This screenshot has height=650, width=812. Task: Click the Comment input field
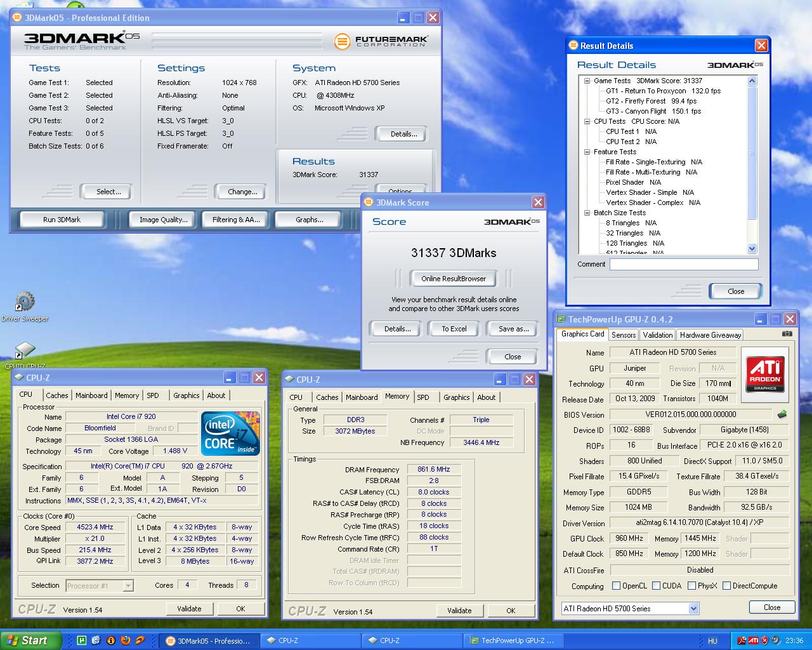point(684,264)
